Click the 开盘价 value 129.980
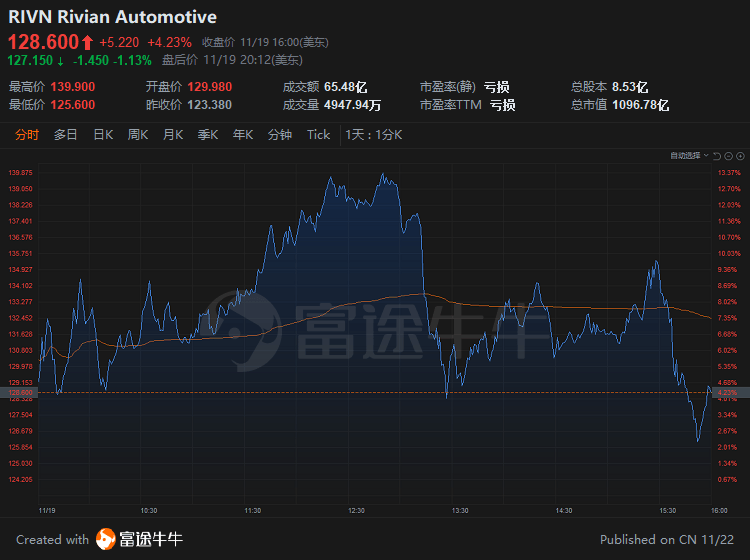The image size is (750, 560). pyautogui.click(x=210, y=87)
